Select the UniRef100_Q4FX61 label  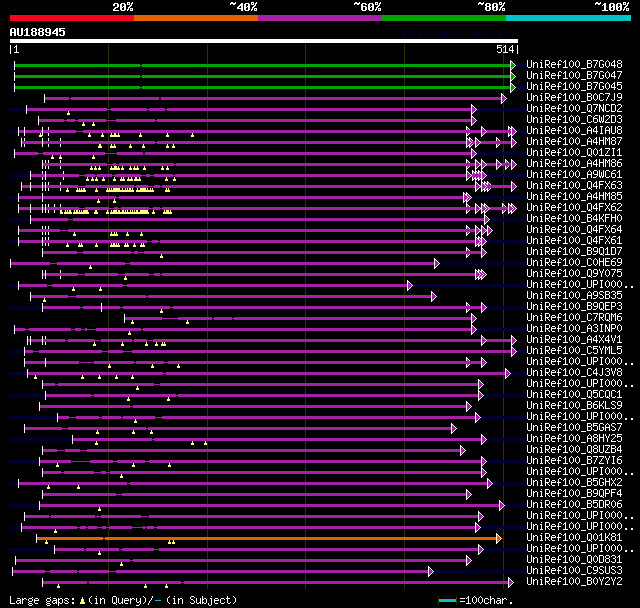[x=574, y=241]
